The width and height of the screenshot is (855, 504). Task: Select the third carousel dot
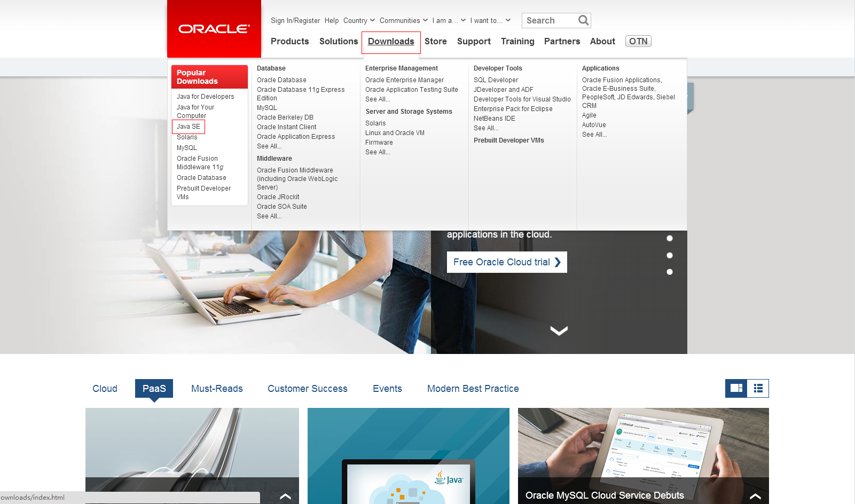pos(670,272)
